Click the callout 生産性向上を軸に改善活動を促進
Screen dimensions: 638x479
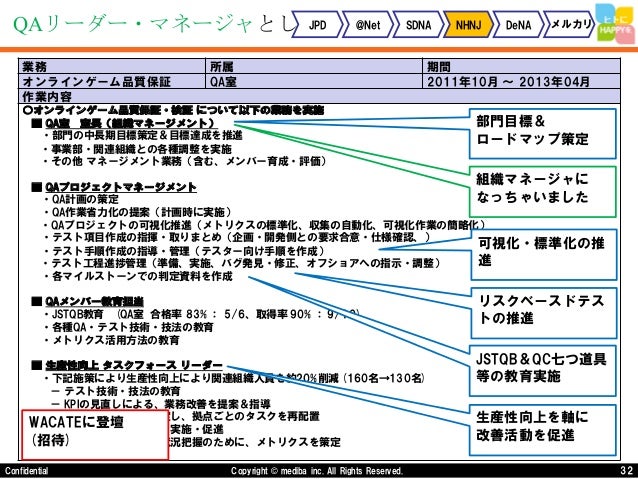click(542, 430)
